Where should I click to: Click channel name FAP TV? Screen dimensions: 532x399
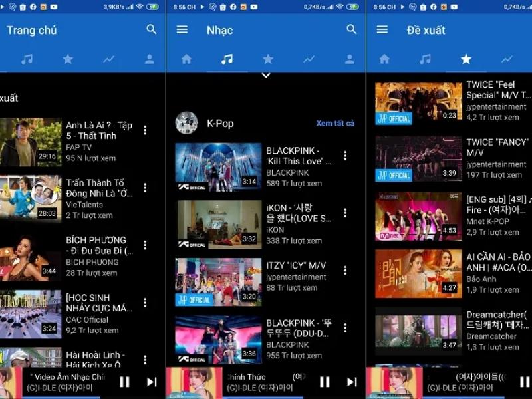click(x=78, y=147)
